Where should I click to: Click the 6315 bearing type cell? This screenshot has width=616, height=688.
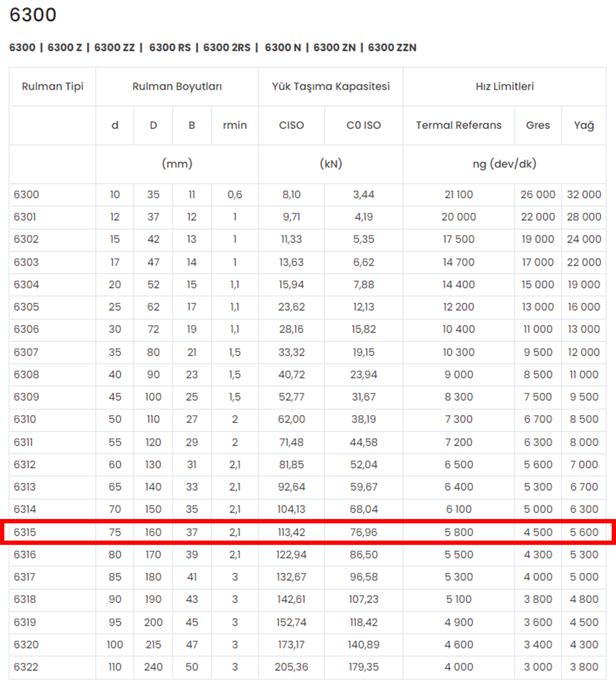tap(25, 532)
